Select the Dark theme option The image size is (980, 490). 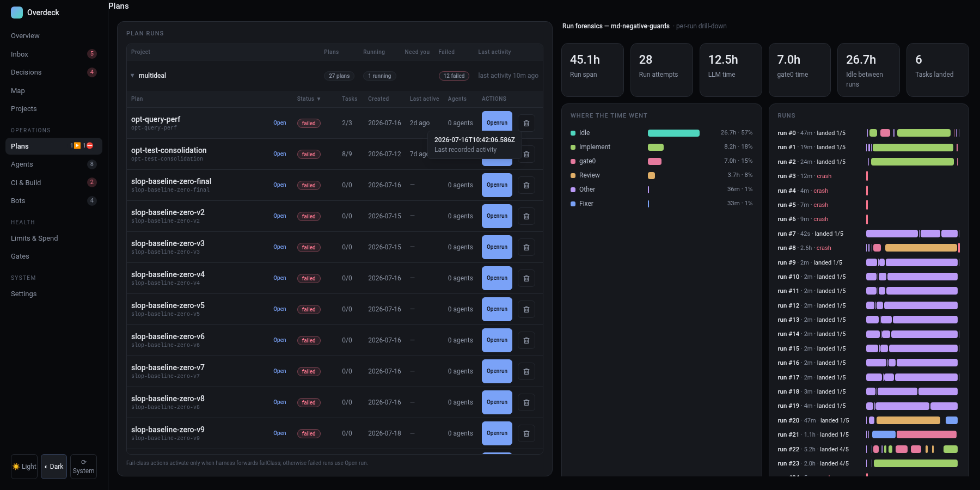tap(54, 467)
